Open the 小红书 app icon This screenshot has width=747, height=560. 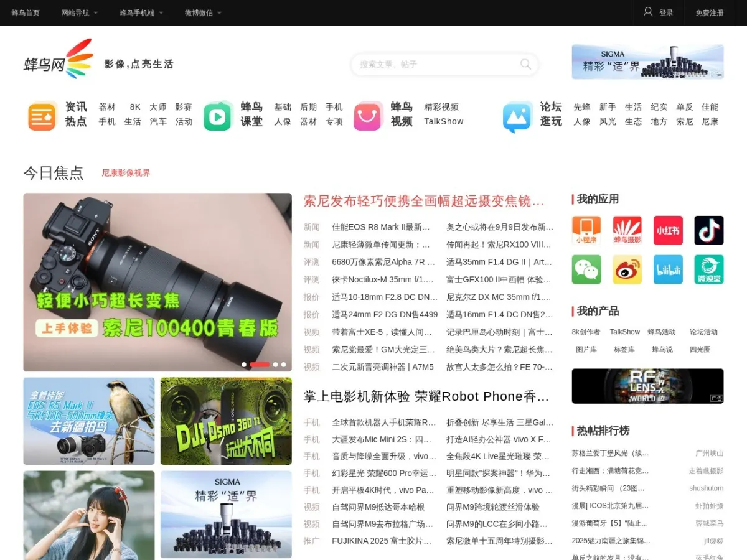click(x=668, y=231)
